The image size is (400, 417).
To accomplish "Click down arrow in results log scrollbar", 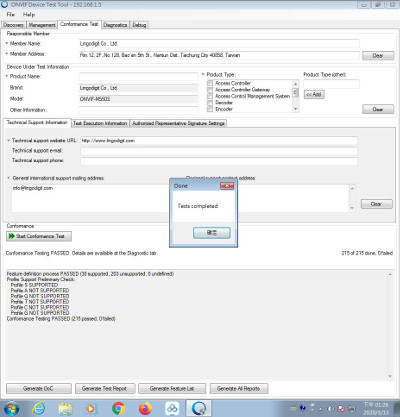I will click(x=390, y=376).
